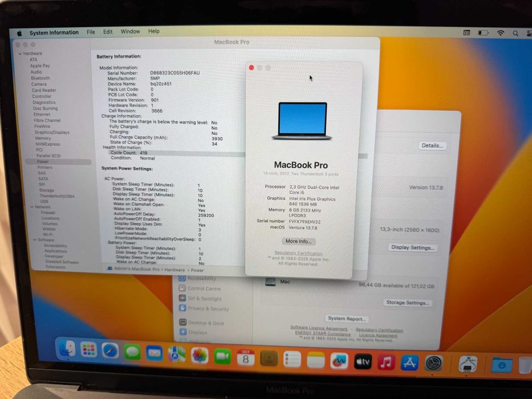Select Disabled Software in sidebar
The height and width of the screenshot is (399, 532).
(x=62, y=262)
